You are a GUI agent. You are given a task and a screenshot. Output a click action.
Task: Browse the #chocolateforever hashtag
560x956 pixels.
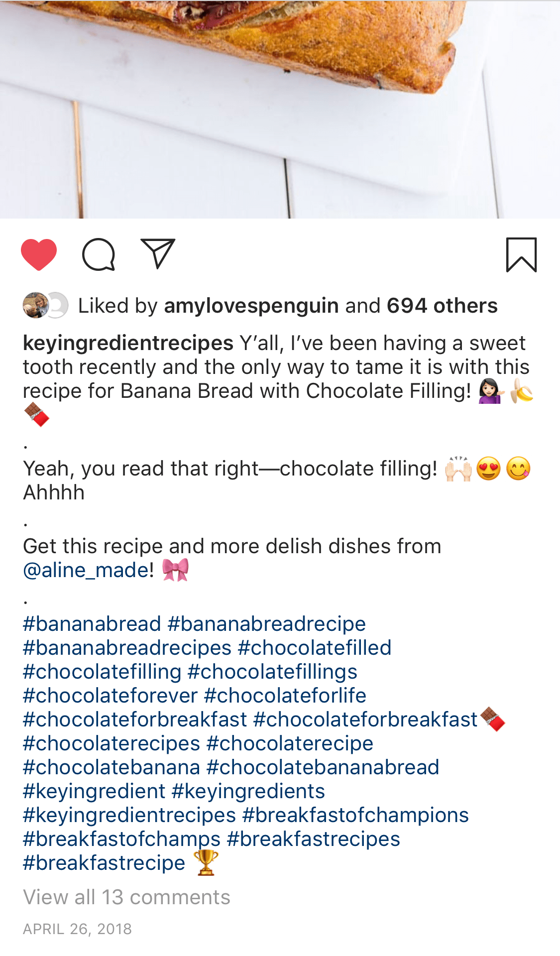pyautogui.click(x=111, y=696)
